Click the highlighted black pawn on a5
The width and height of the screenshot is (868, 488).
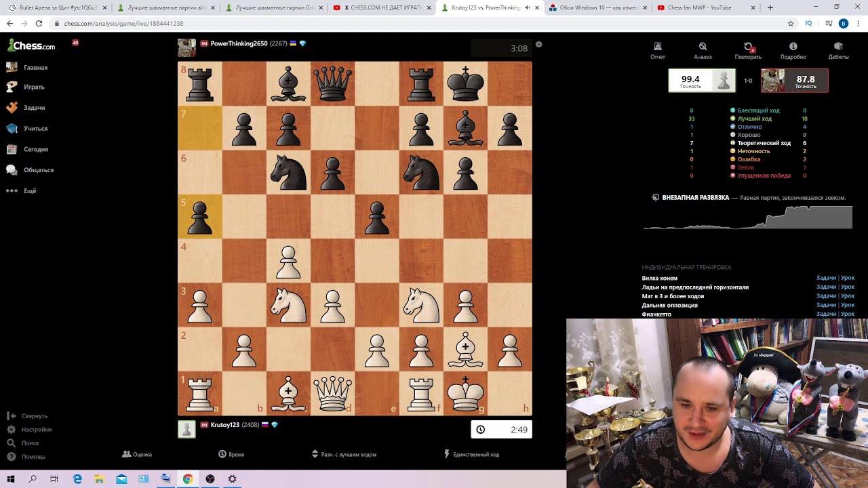[x=199, y=216]
